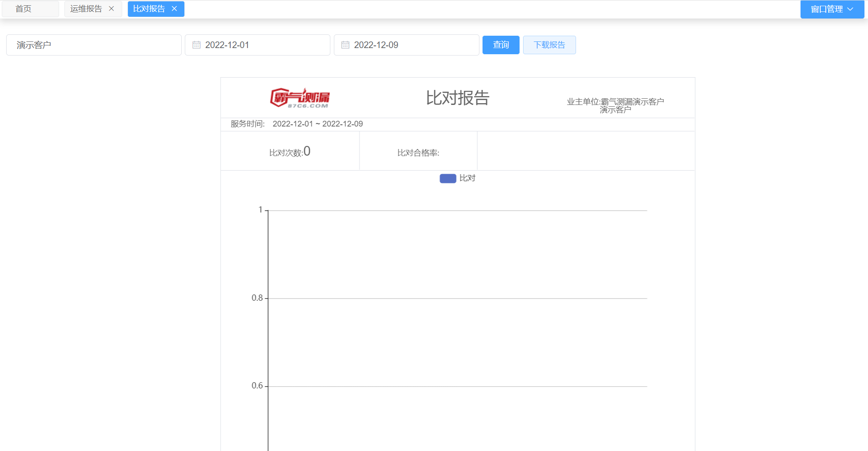Image resolution: width=868 pixels, height=451 pixels.
Task: Toggle the 比对 legend series
Action: 467,178
